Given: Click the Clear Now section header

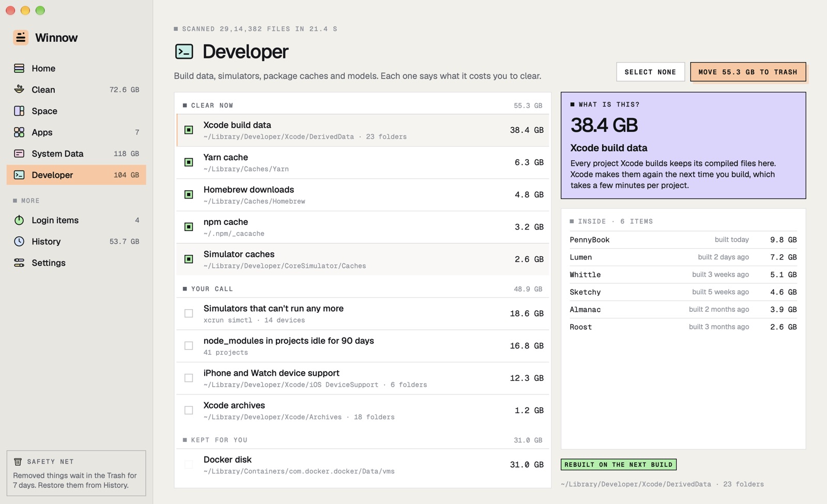Looking at the screenshot, I should (x=363, y=105).
